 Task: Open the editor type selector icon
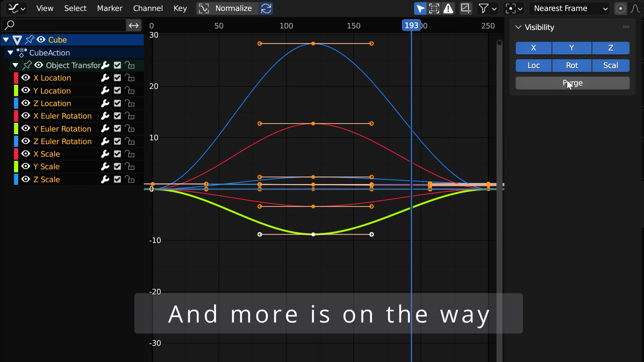tap(14, 8)
